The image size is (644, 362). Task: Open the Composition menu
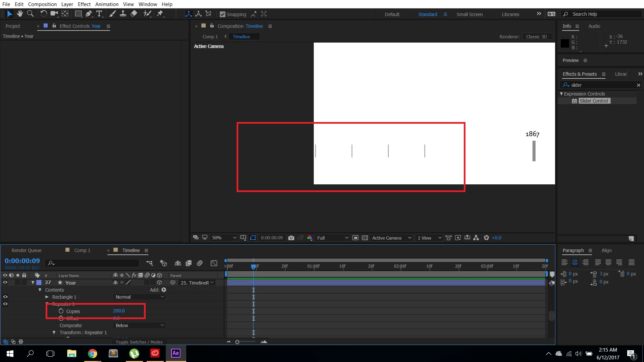click(x=42, y=4)
